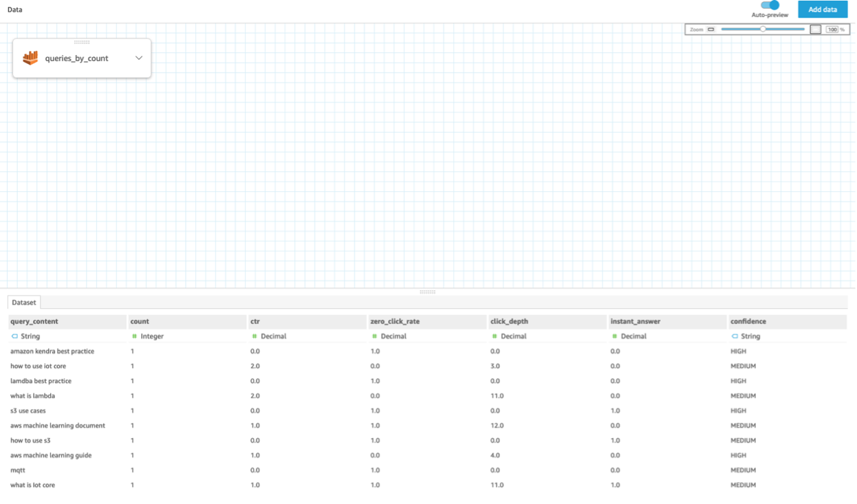Image resolution: width=857 pixels, height=504 pixels.
Task: Change the zero_click_rate Decimal type icon
Action: coord(375,336)
